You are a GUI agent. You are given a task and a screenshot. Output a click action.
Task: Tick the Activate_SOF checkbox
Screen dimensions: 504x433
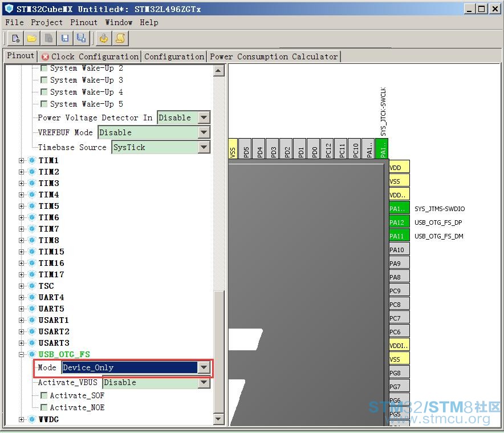(x=44, y=395)
